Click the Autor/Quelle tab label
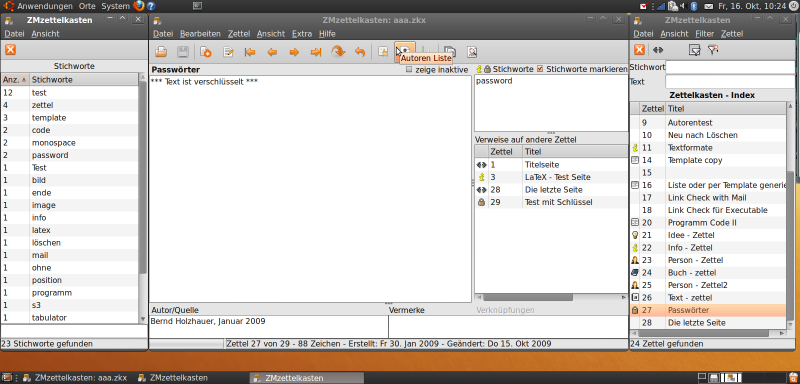This screenshot has height=384, width=800. tap(175, 310)
